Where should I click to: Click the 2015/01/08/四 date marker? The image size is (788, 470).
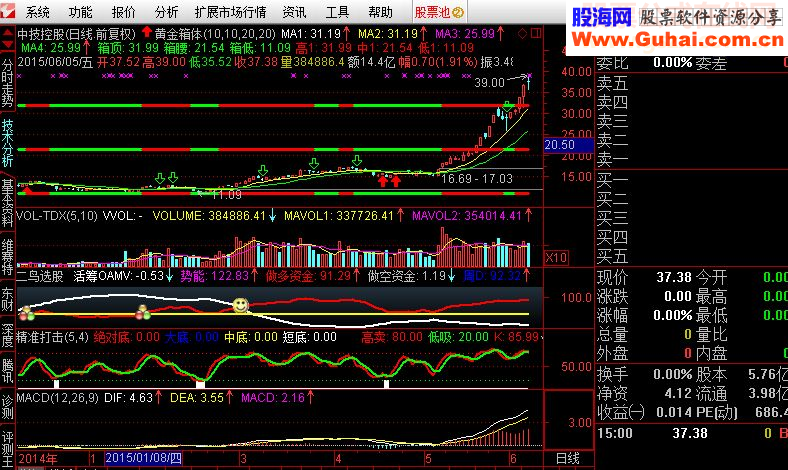click(x=144, y=458)
